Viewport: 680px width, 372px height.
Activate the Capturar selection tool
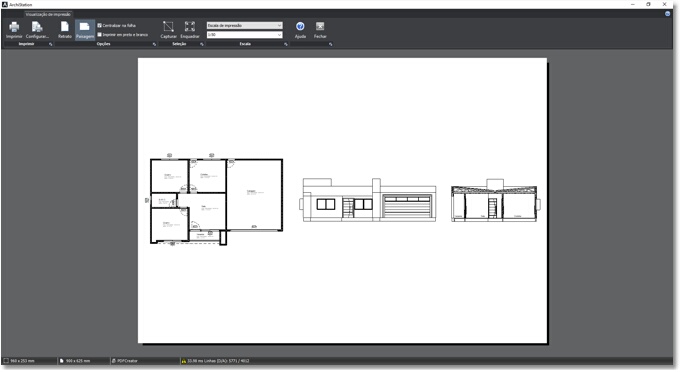(x=168, y=26)
